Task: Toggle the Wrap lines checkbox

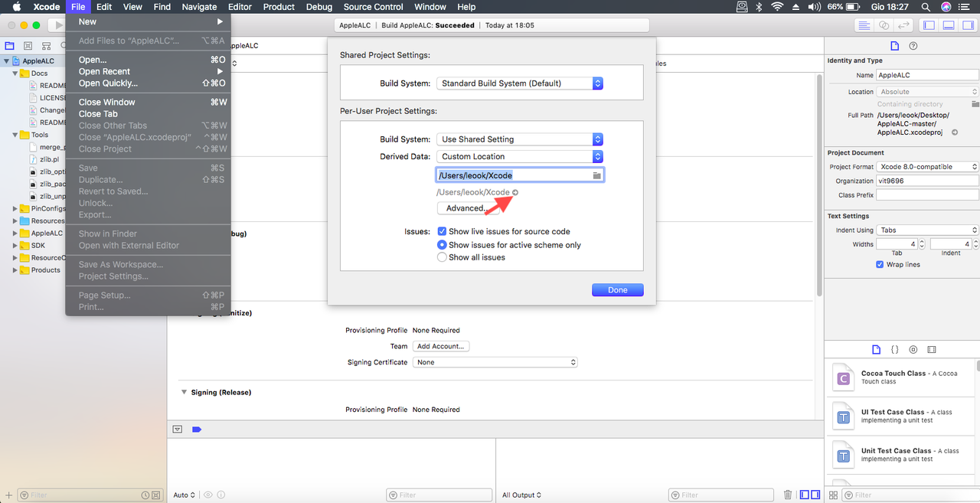Action: (880, 264)
